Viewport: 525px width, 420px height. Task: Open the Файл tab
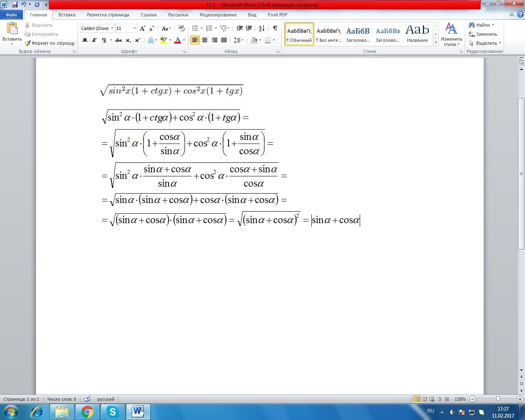(x=11, y=15)
